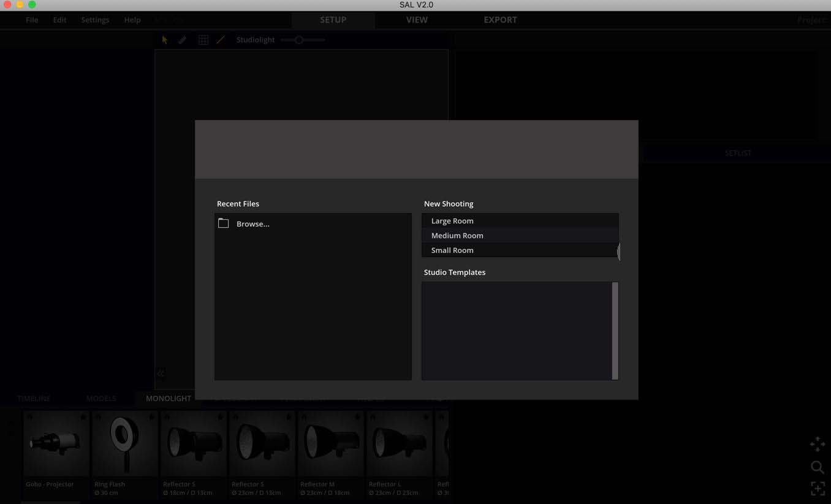
Task: Click the fit-to-frame icon
Action: pos(818,489)
